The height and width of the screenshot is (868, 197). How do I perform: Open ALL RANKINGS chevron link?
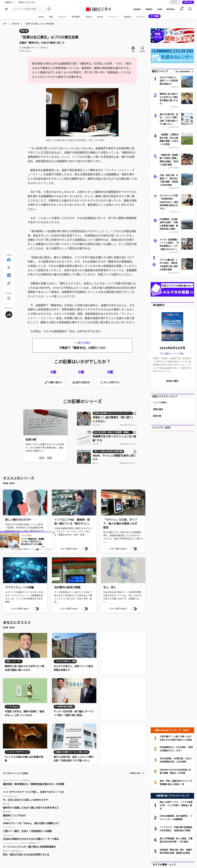[184, 71]
